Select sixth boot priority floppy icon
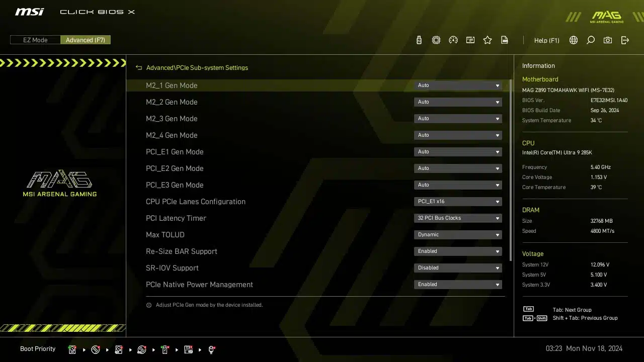 point(189,349)
